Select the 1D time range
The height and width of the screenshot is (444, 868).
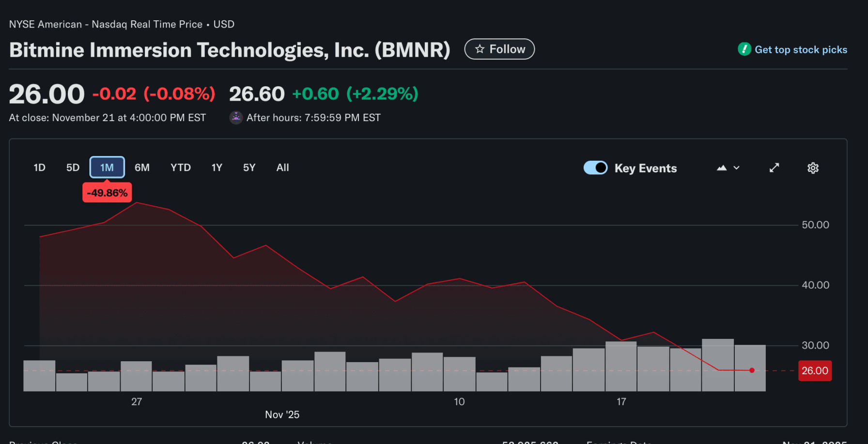tap(39, 168)
